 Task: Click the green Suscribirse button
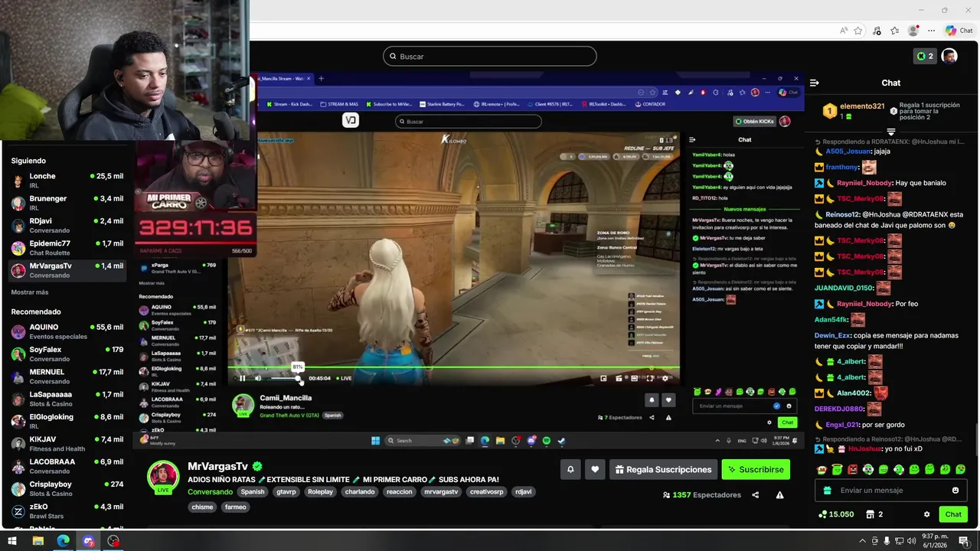coord(756,469)
